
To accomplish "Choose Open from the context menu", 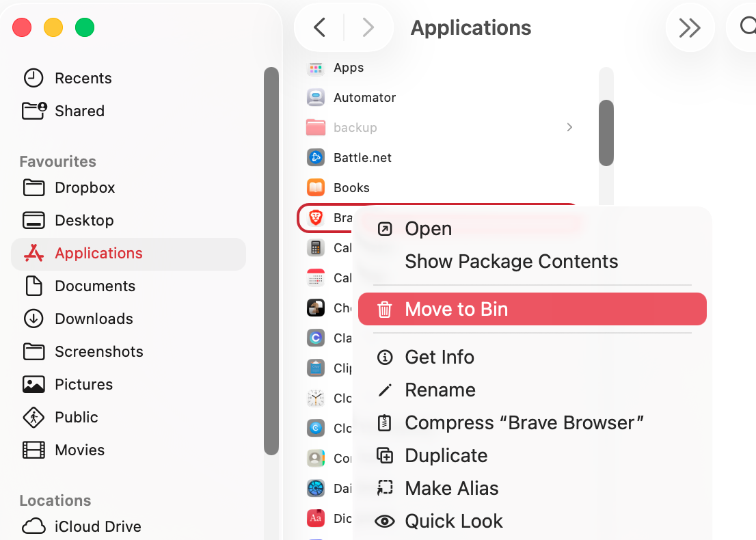I will 532,228.
